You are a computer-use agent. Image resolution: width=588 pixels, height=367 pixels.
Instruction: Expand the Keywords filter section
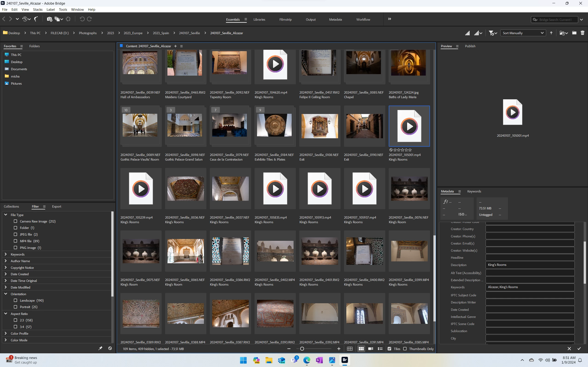(6, 254)
